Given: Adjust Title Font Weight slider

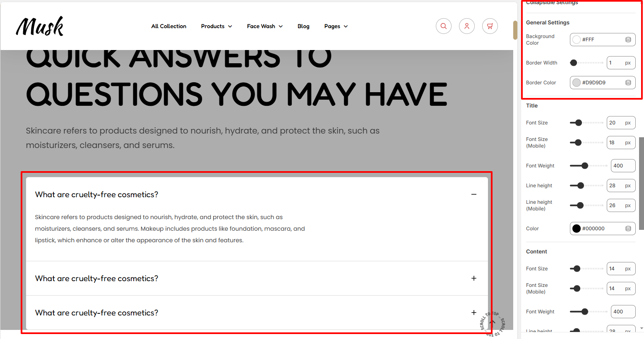Looking at the screenshot, I should click(589, 166).
